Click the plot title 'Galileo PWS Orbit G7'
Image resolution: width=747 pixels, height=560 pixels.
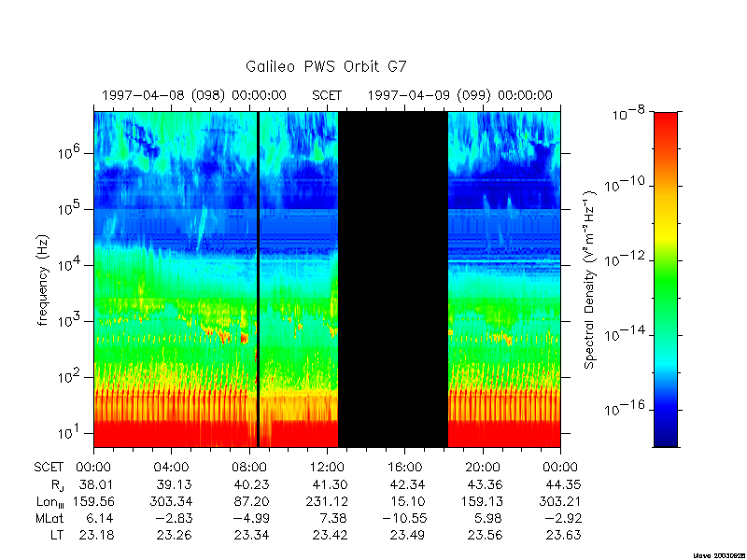pos(326,66)
